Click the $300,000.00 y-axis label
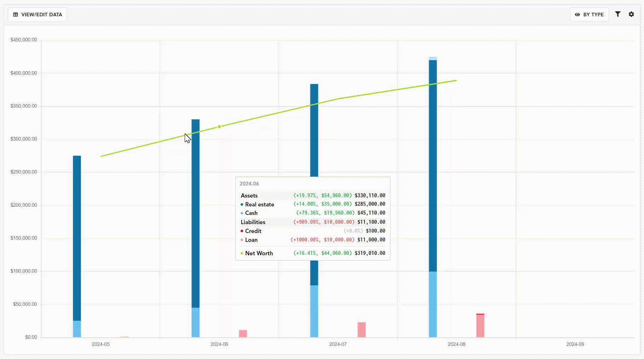Viewport: 644px width, 359px height. pos(24,139)
